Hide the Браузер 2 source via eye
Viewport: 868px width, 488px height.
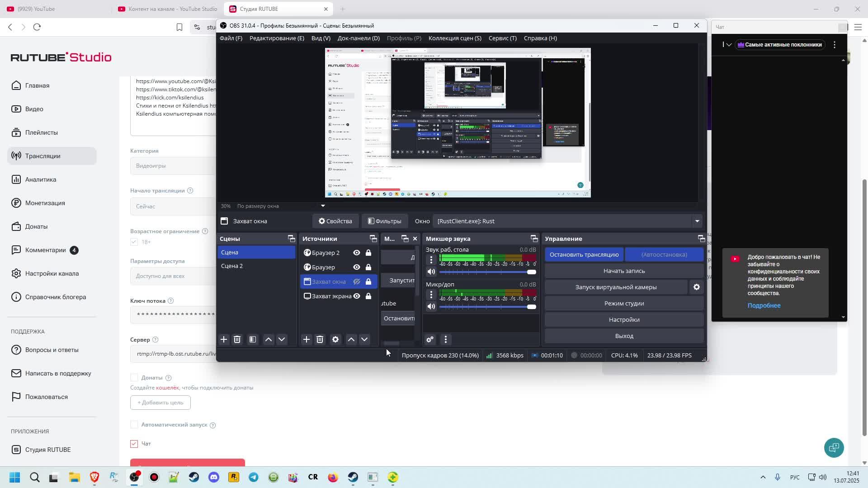(357, 253)
